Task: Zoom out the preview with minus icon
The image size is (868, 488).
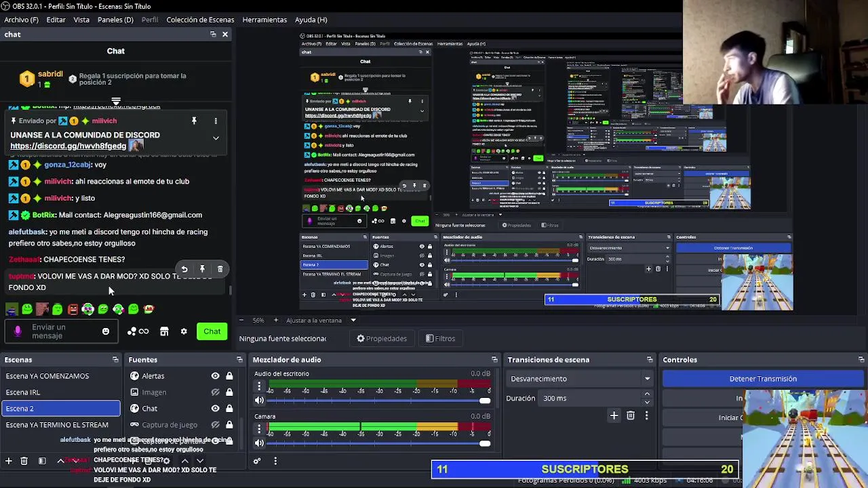Action: point(241,320)
